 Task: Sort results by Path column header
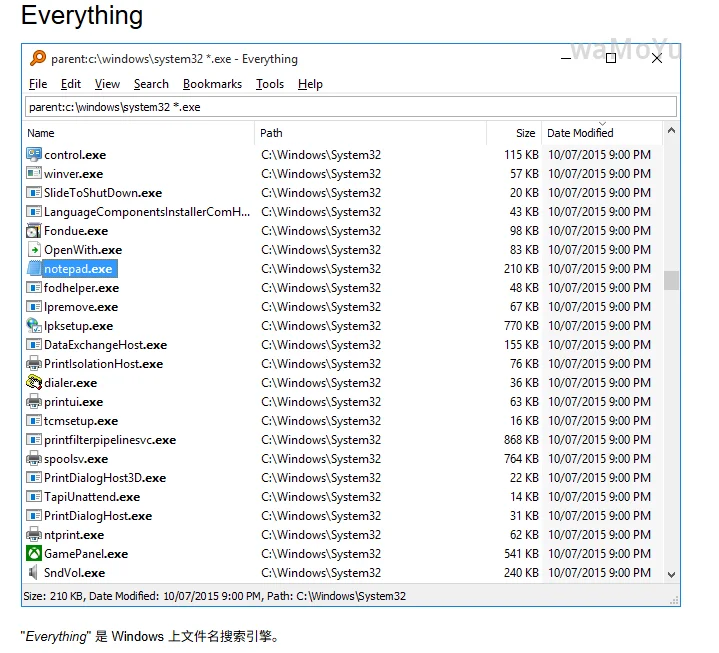tap(371, 133)
